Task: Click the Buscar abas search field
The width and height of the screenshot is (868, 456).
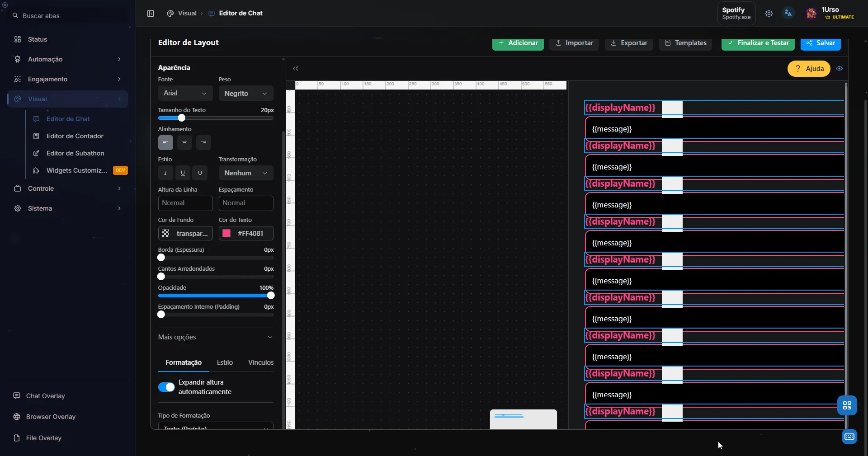Action: tap(41, 15)
